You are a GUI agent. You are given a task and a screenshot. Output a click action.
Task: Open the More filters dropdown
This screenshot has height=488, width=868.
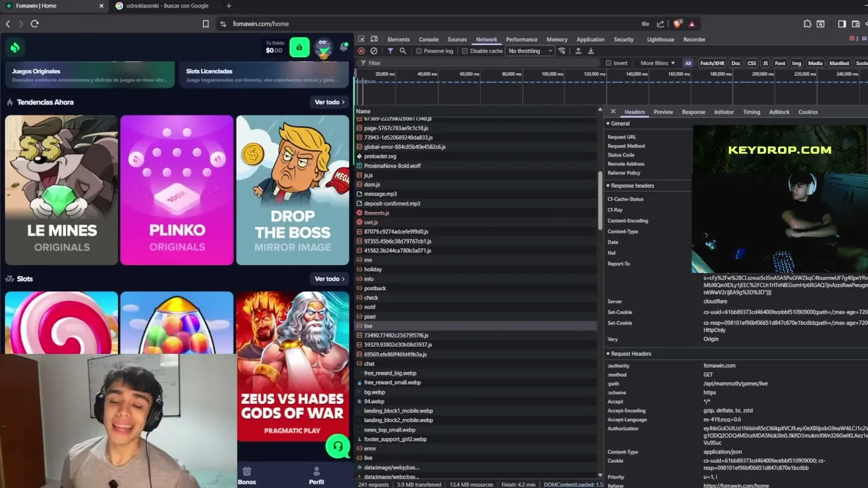[x=658, y=63]
